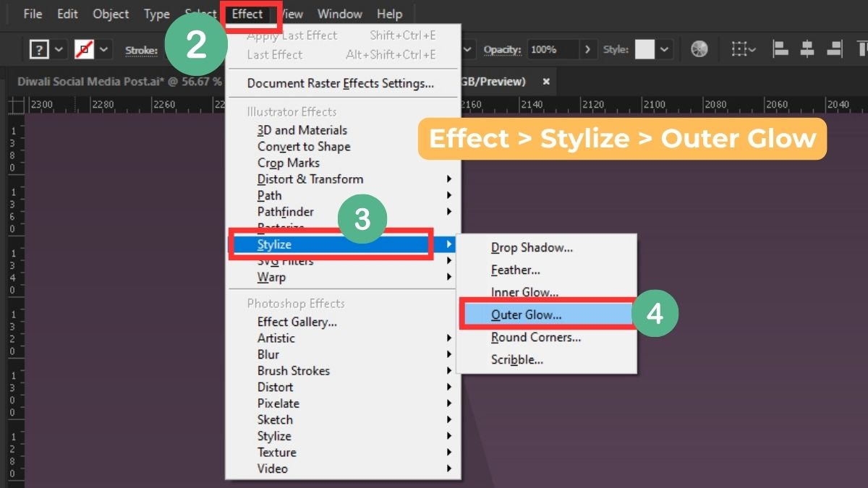Click the Recolor Artwork wheel icon
This screenshot has height=488, width=868.
699,49
